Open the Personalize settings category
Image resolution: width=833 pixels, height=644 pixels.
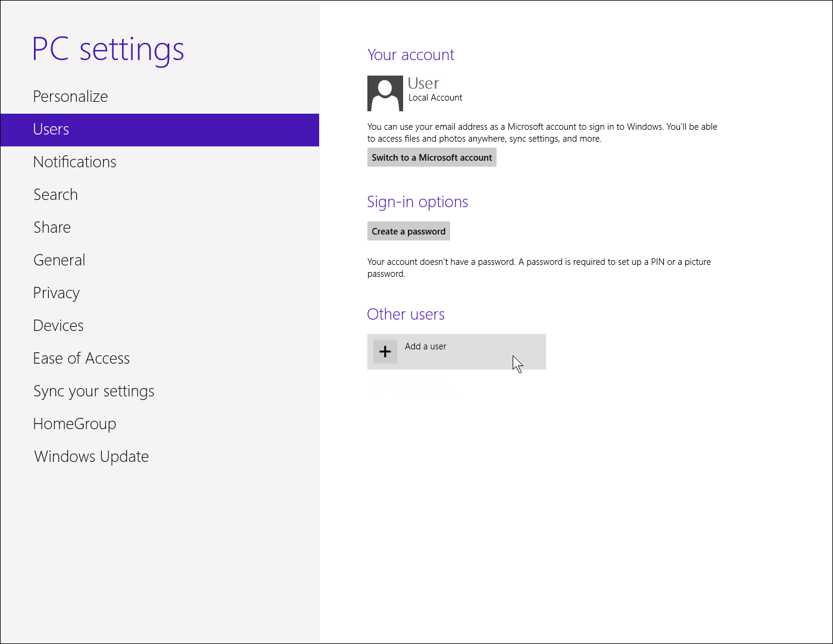coord(160,96)
